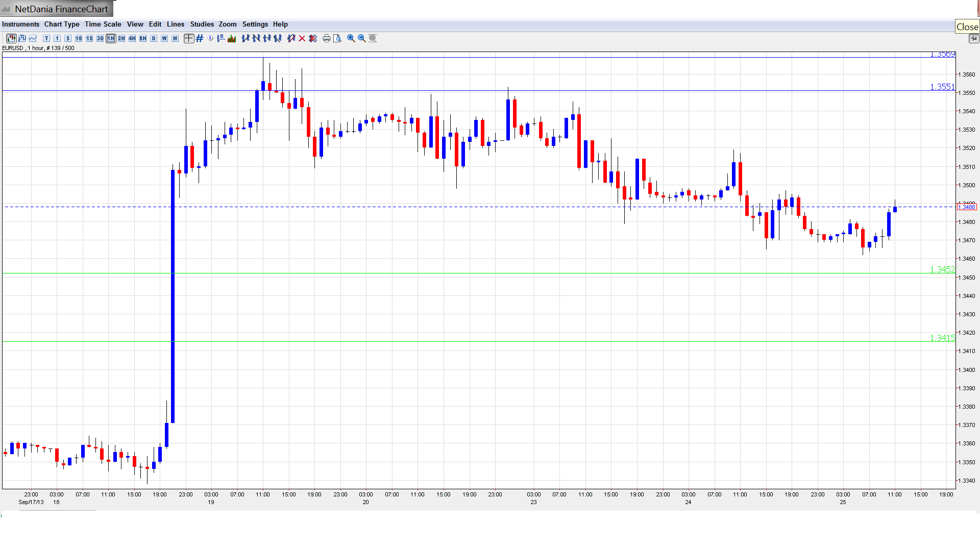Select the 1H time scale button
980x551 pixels.
click(111, 38)
